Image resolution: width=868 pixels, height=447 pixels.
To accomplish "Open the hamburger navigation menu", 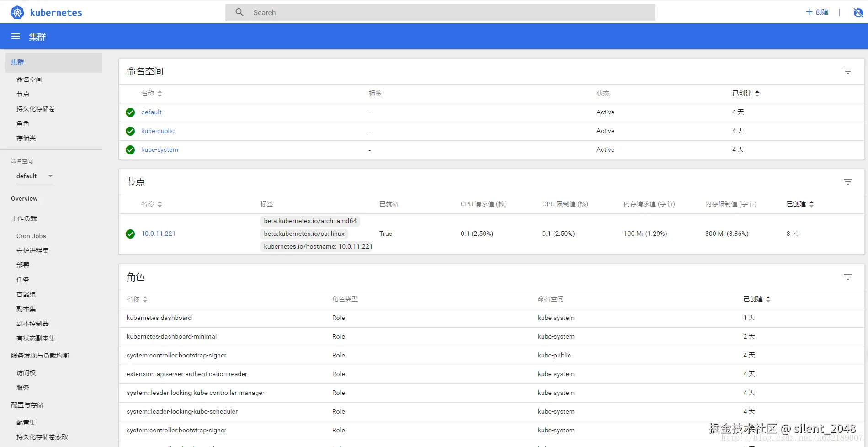I will pos(16,36).
